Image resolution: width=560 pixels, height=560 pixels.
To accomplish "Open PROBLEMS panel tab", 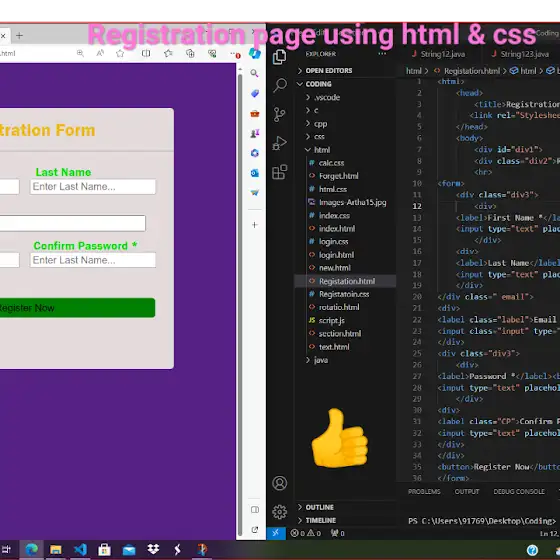I will pyautogui.click(x=424, y=492).
